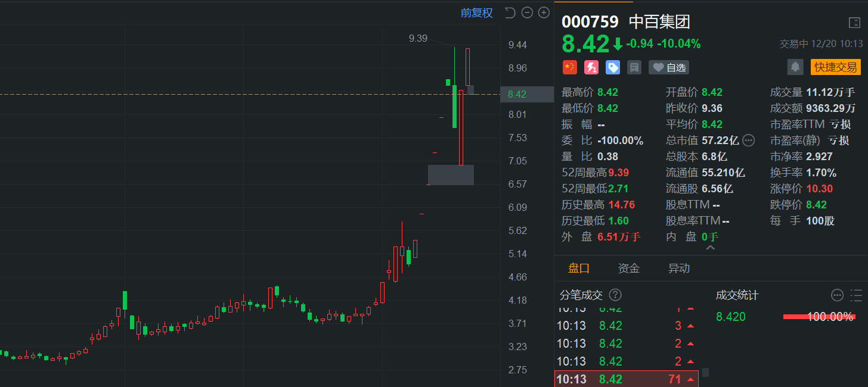The image size is (868, 387).
Task: Switch to the 异动 tab
Action: (x=679, y=269)
